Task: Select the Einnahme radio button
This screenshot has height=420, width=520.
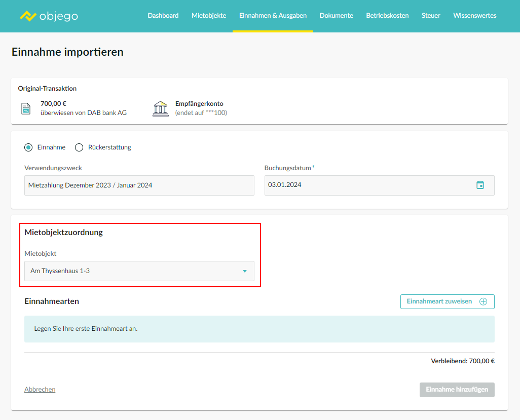Action: (28, 147)
